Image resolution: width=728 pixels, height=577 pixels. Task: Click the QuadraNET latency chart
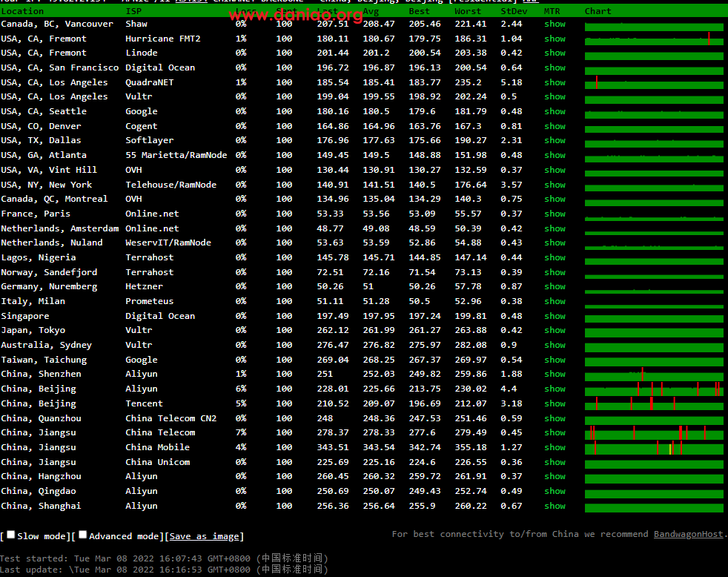point(654,83)
